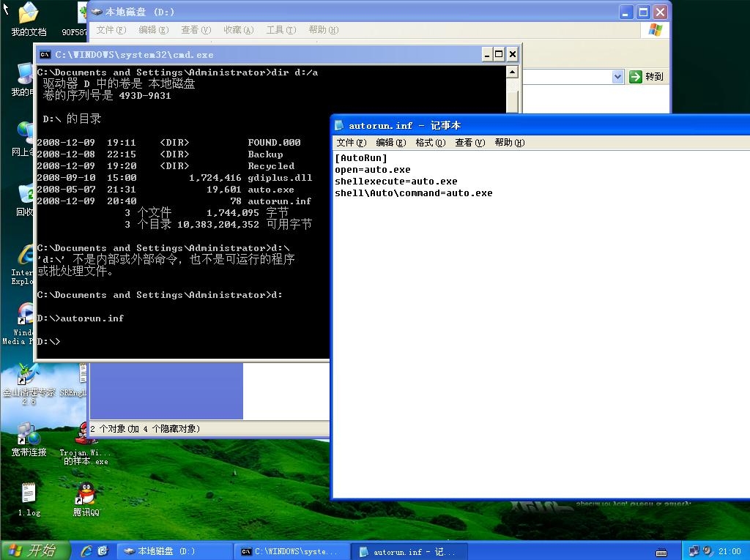Open Explorer 查看(V) menu

pos(196,30)
